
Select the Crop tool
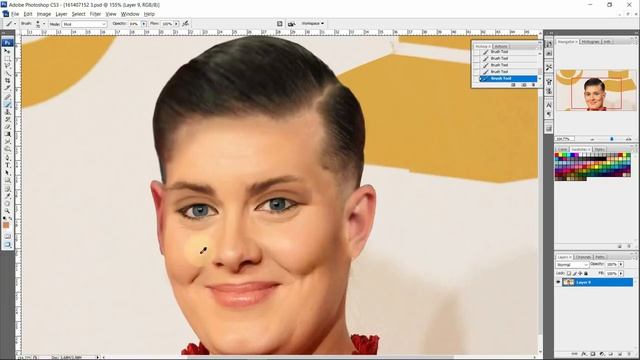pos(7,80)
